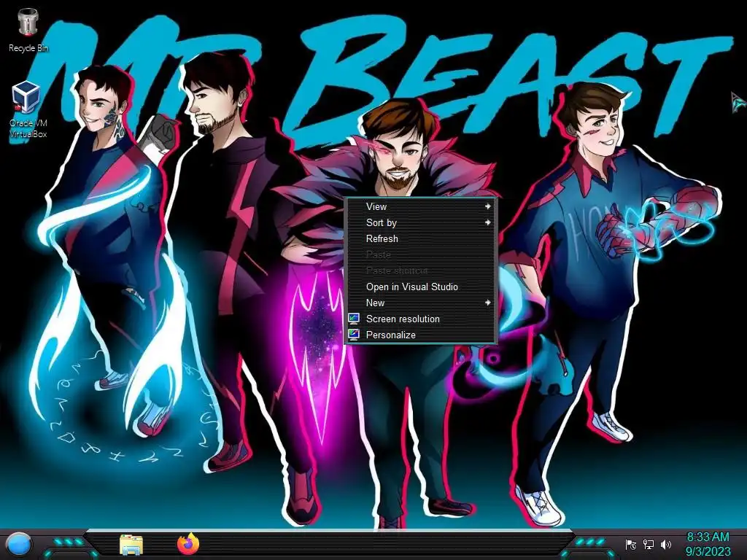Click the Recycle Bin label text
Screen dimensions: 747x560
pos(28,48)
